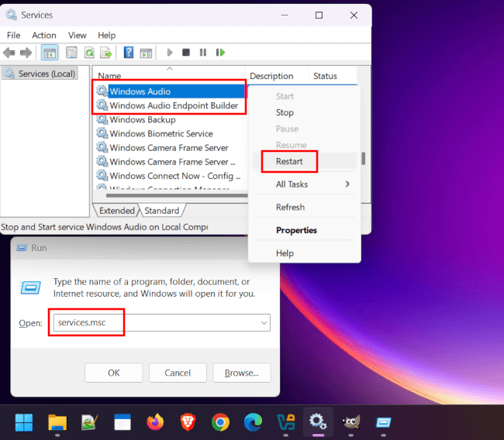Open the Windows Start menu

pos(24,422)
